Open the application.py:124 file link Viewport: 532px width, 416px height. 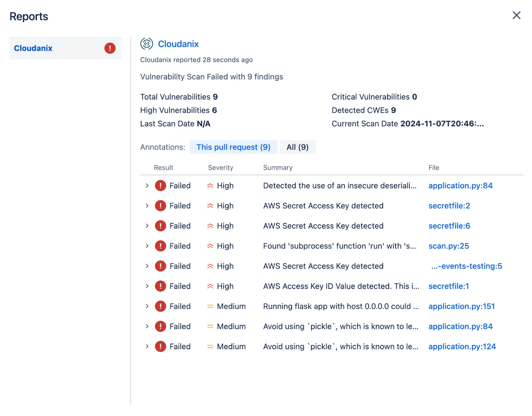[x=462, y=347]
